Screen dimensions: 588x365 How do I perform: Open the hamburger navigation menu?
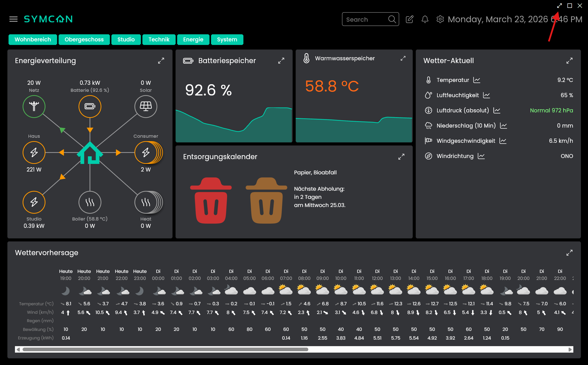13,19
